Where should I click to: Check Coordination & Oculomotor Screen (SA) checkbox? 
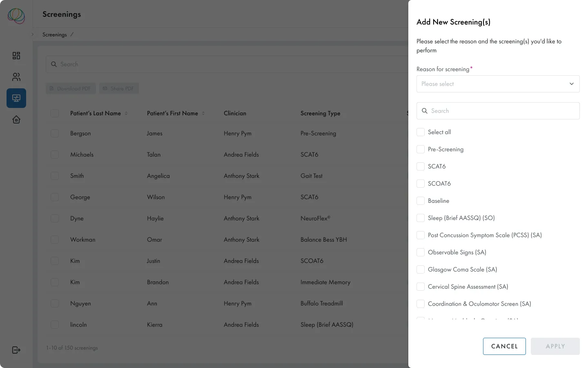click(x=421, y=304)
